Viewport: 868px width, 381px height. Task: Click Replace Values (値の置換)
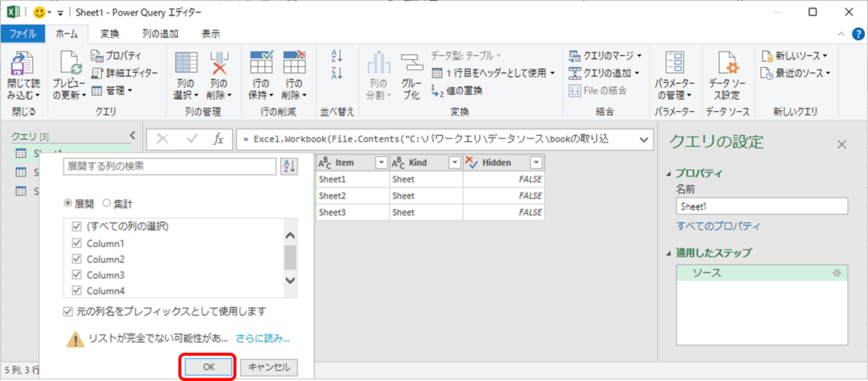457,90
